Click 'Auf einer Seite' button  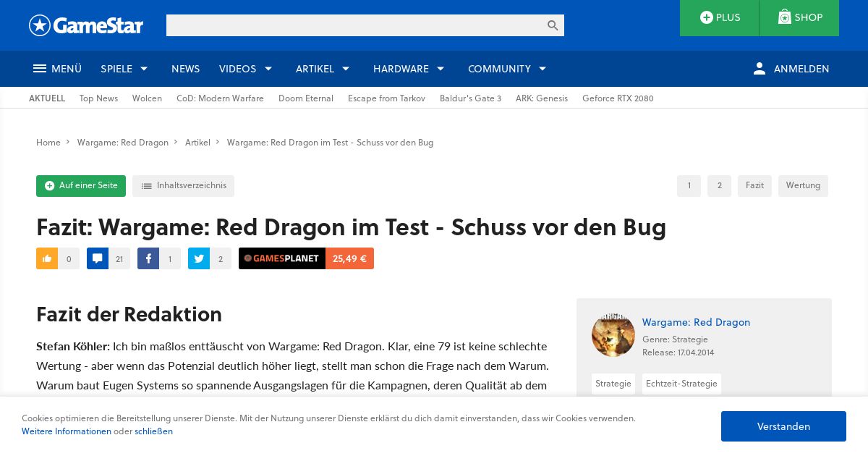[81, 186]
